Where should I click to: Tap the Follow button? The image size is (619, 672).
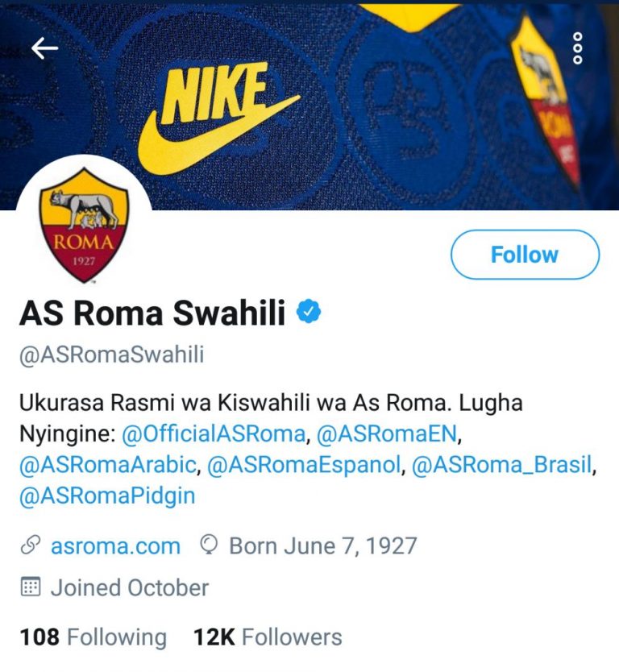point(525,255)
